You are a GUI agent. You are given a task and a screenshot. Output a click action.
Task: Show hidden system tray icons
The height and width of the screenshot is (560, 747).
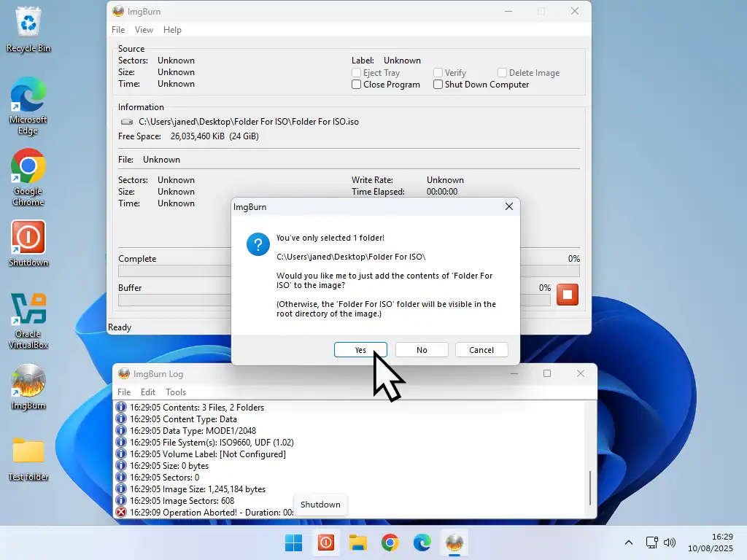(x=629, y=542)
